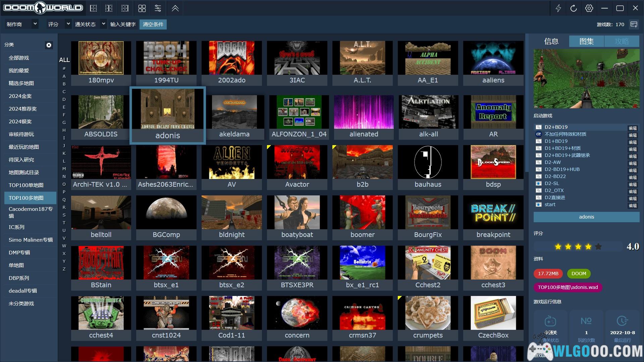
Task: Toggle the left-sidebar list layout icon
Action: (x=94, y=8)
